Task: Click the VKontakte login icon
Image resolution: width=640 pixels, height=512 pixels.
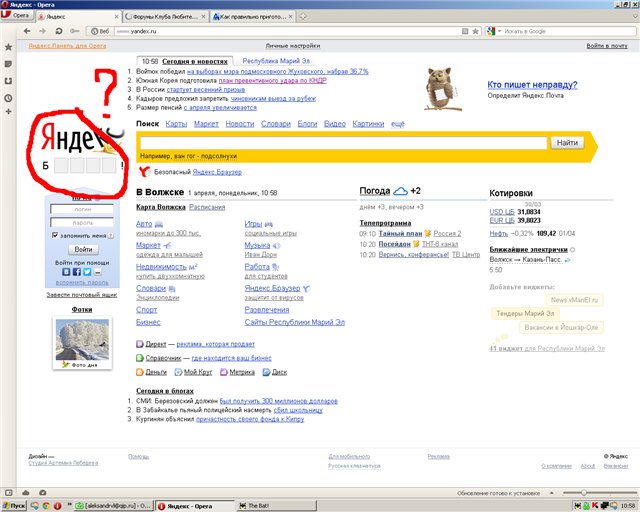Action: (66, 272)
